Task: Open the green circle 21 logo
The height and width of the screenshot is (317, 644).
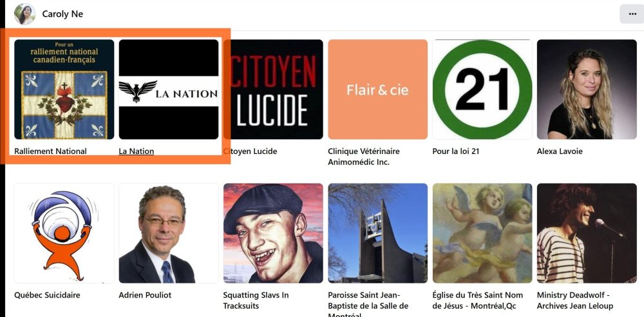Action: pyautogui.click(x=482, y=89)
